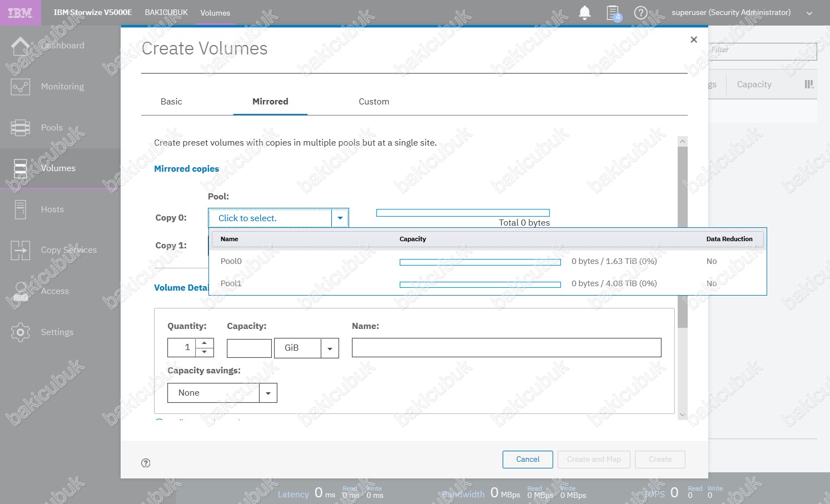Click the dialog help icon at bottom left
The image size is (830, 504).
(146, 463)
